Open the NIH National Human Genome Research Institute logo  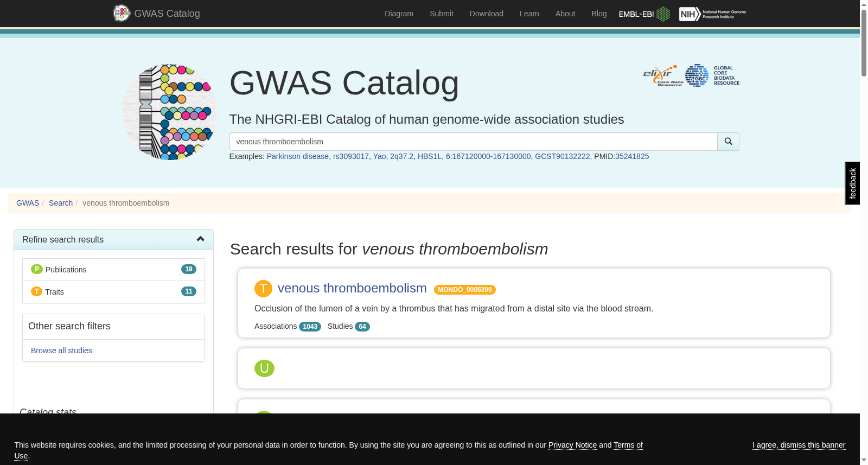click(712, 14)
